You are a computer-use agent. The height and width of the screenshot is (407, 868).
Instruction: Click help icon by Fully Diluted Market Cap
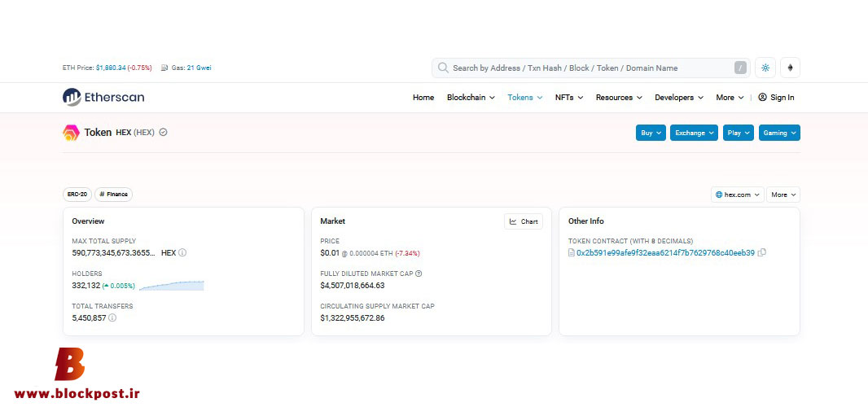419,274
